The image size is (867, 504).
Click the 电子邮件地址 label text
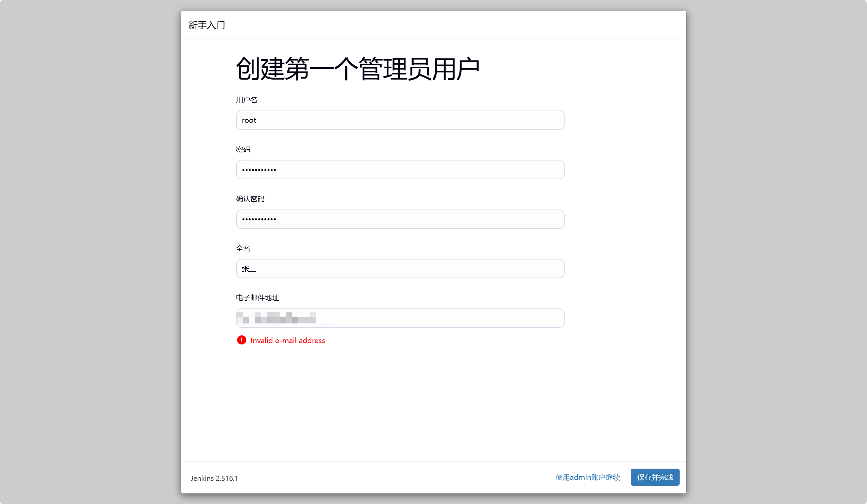(257, 298)
